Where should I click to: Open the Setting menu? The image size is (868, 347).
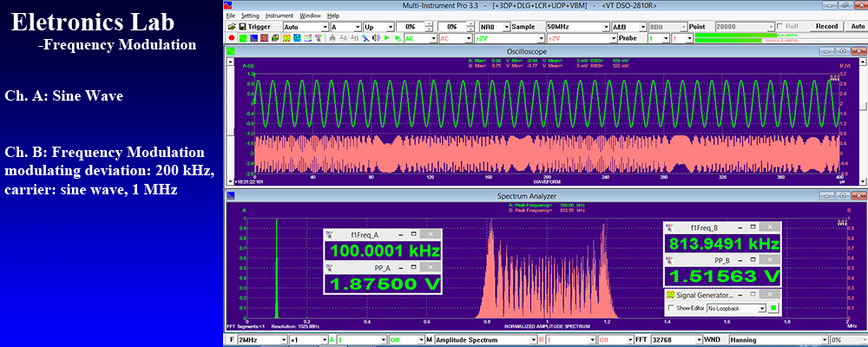pos(250,16)
